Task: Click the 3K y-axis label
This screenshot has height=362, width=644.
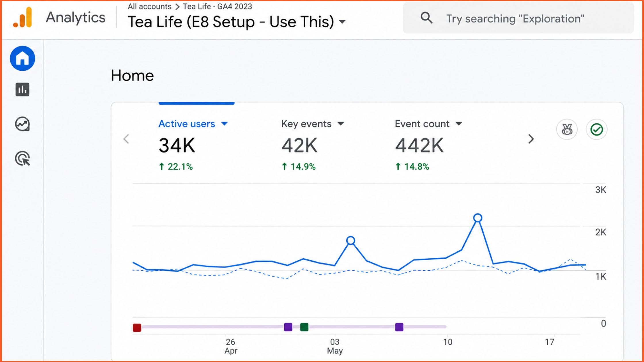Action: 601,190
